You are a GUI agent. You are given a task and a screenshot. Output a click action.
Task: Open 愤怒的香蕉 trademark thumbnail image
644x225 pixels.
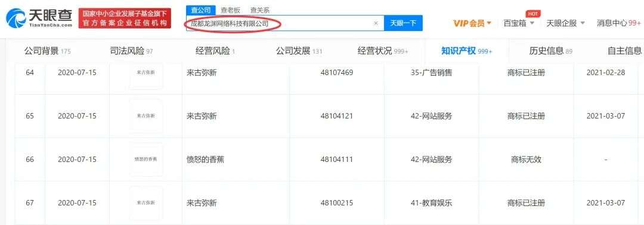coord(146,160)
